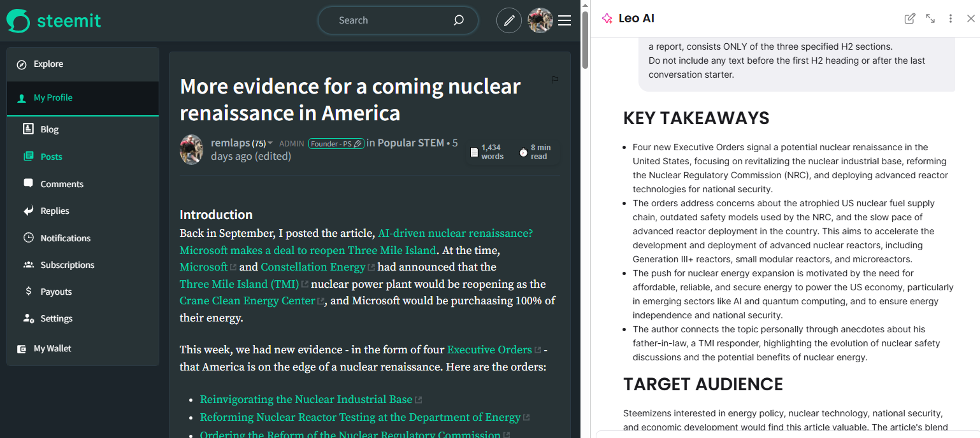The height and width of the screenshot is (438, 980).
Task: Open the hamburger menu
Action: [x=565, y=20]
